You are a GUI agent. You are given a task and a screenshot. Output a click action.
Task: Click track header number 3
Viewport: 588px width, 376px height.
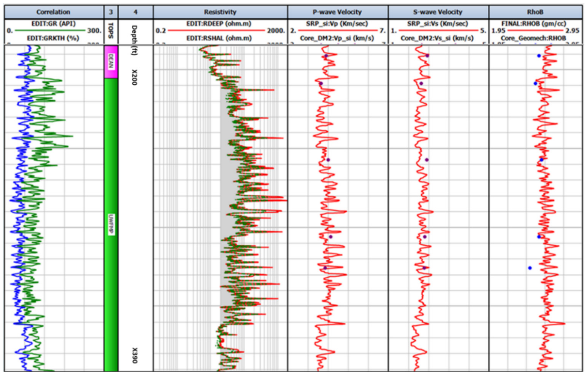pyautogui.click(x=111, y=12)
